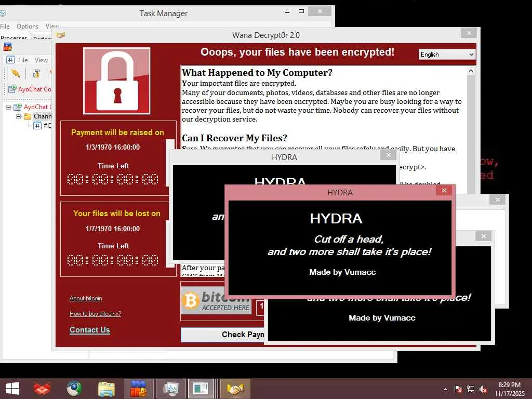Click the ransom note scrollbar up arrow

coord(471,71)
